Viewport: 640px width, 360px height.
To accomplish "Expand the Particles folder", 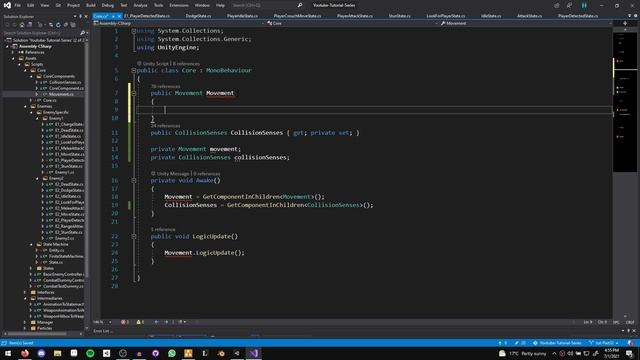I will [25, 329].
